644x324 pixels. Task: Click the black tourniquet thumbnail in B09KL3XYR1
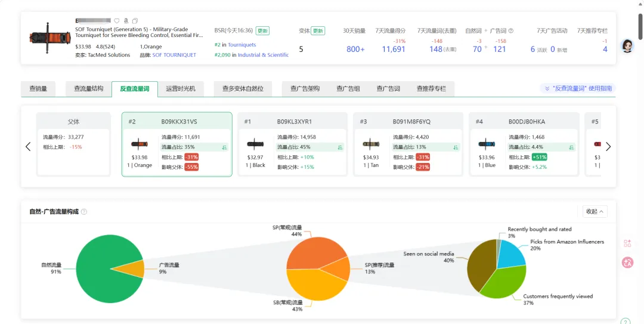[255, 144]
